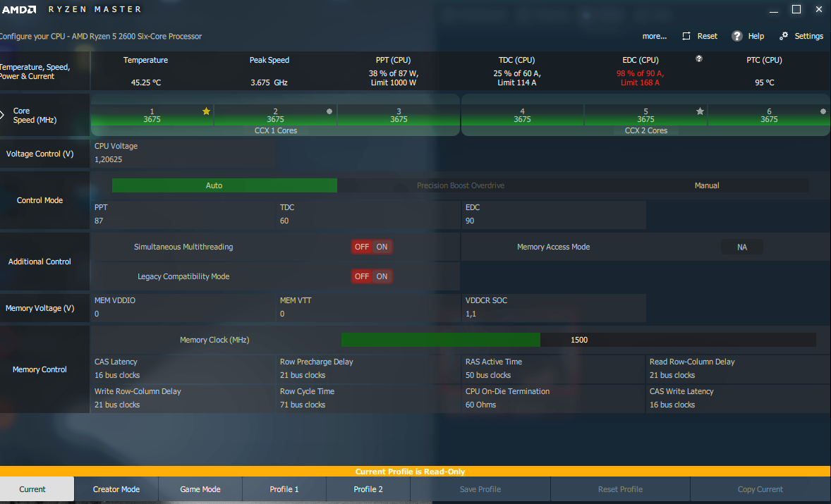Click the PTC (CPU) 95 °C value
Viewport: 831px width, 504px height.
[764, 82]
